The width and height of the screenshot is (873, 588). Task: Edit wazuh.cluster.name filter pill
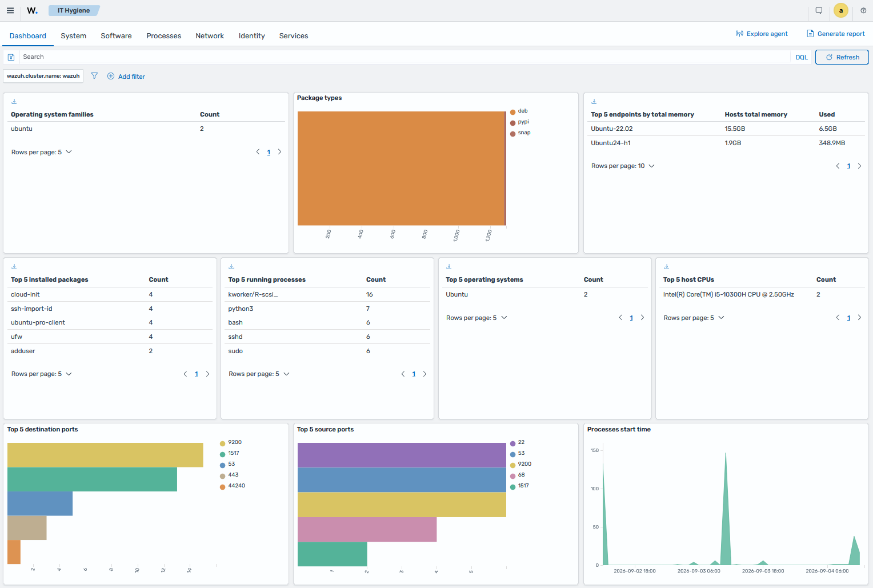coord(43,76)
